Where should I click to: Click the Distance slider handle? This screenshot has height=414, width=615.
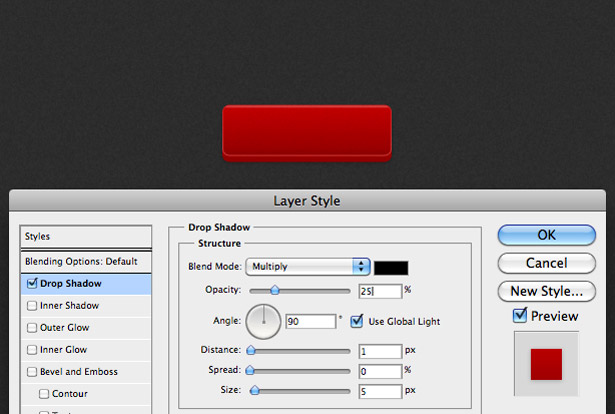[x=251, y=350]
